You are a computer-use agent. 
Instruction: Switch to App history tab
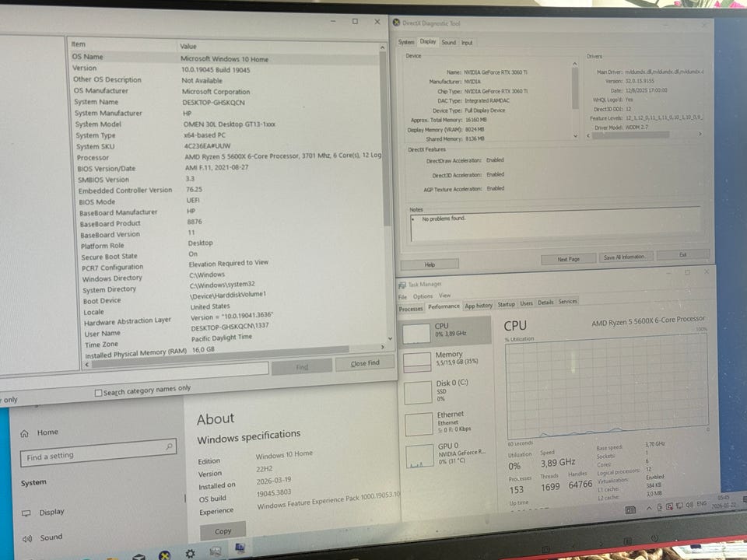tap(479, 306)
